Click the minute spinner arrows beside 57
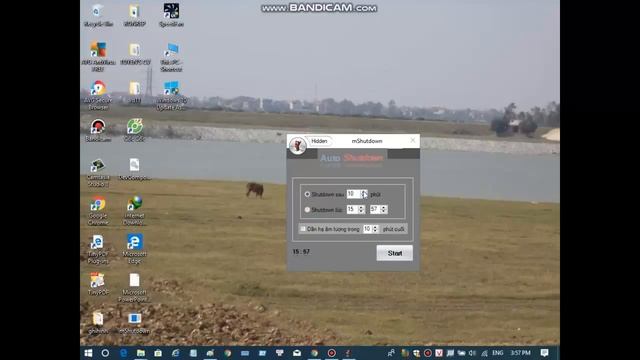 click(x=384, y=209)
